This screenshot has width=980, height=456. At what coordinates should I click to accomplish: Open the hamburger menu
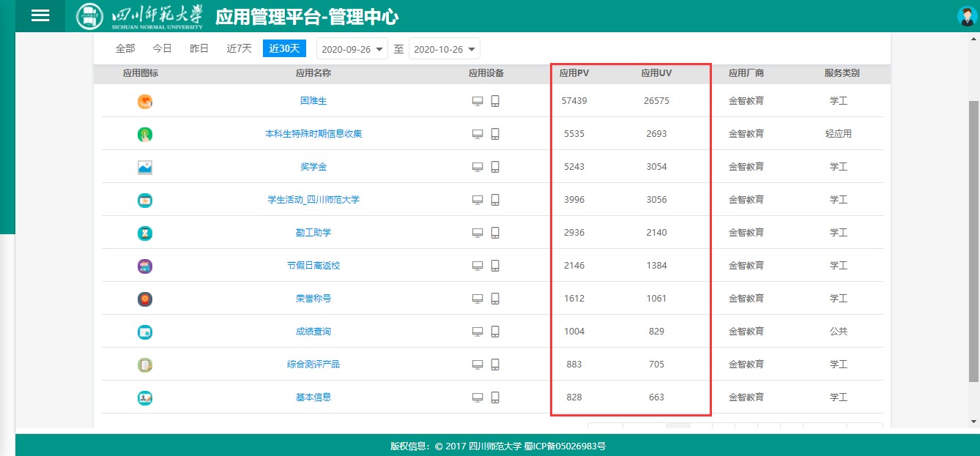(40, 16)
